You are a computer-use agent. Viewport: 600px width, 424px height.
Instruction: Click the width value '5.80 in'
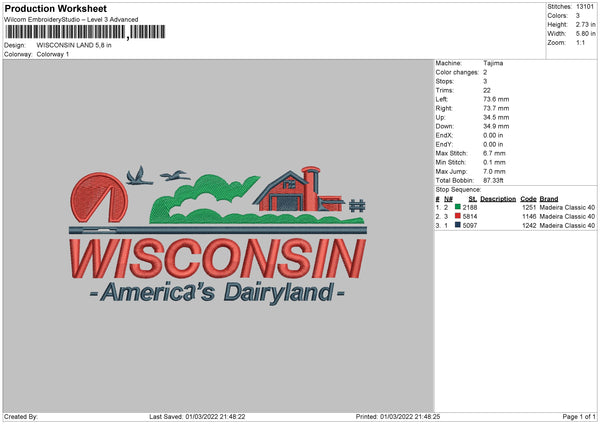[585, 34]
